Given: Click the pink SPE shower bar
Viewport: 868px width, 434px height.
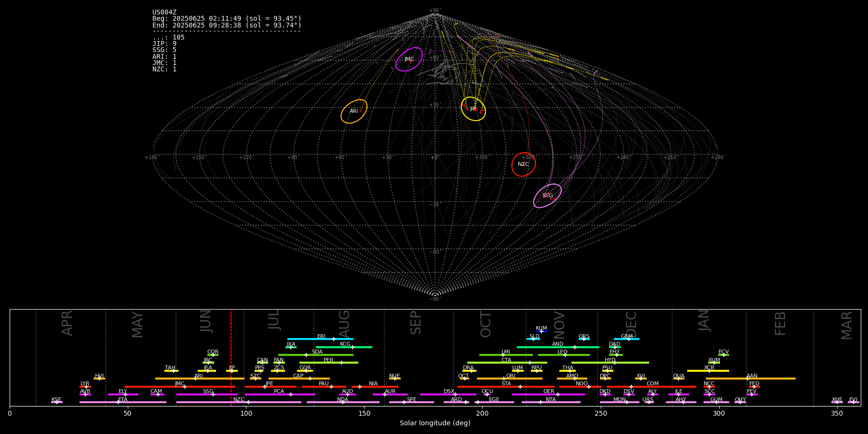Looking at the screenshot, I should pyautogui.click(x=411, y=402).
